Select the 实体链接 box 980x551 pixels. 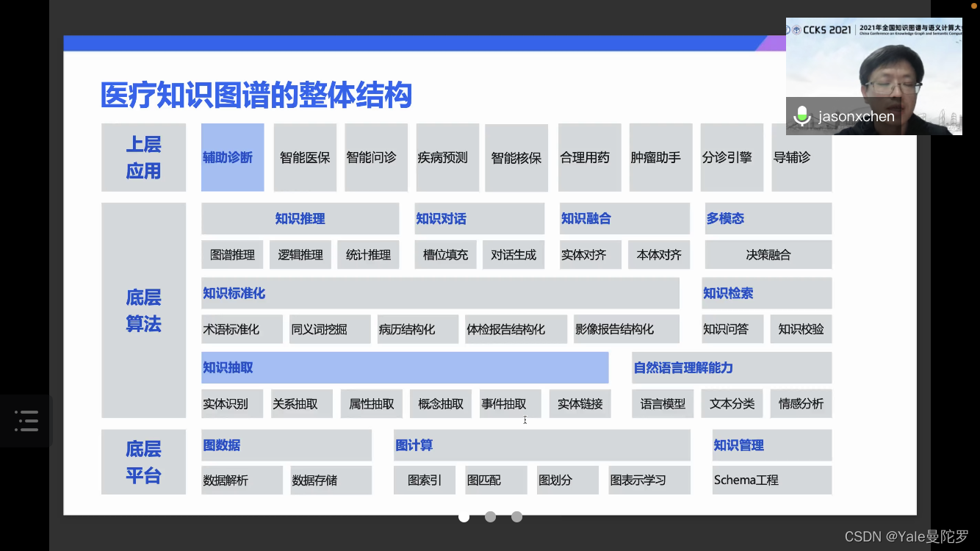pyautogui.click(x=580, y=403)
